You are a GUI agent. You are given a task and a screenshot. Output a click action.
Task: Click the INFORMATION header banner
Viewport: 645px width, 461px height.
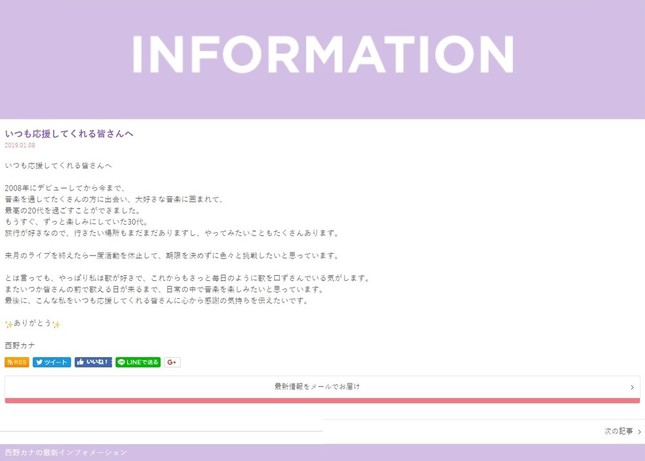pyautogui.click(x=322, y=56)
